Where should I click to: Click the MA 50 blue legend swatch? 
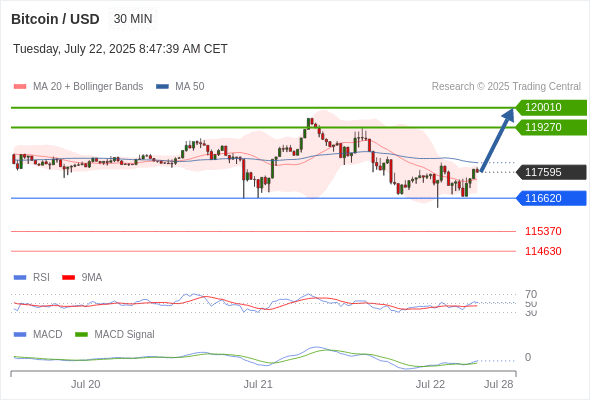162,87
